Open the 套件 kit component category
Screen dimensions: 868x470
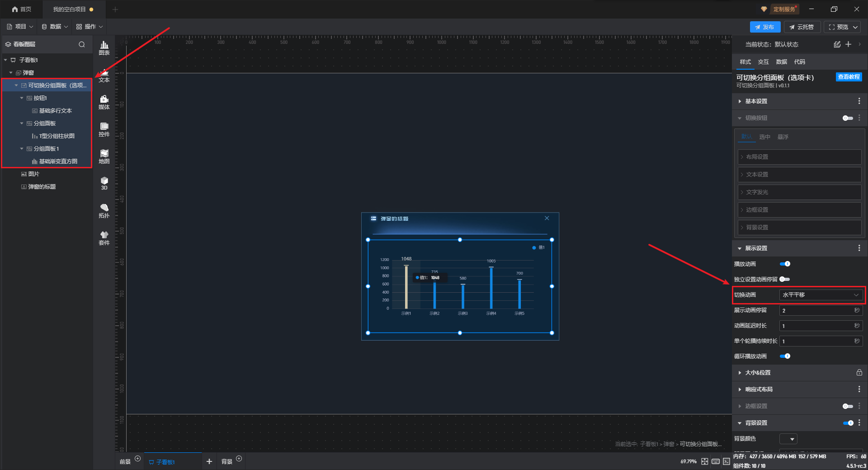(104, 238)
